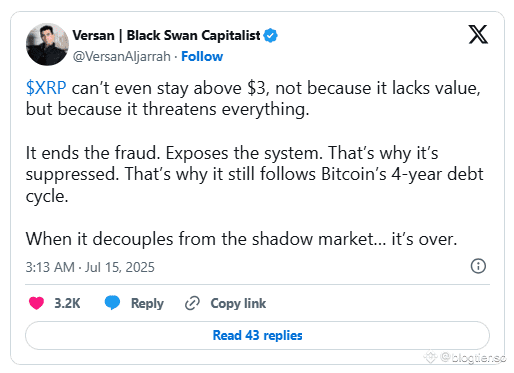Open the 3:13 AM · Jul 15, 2025 timestamp

pos(90,267)
